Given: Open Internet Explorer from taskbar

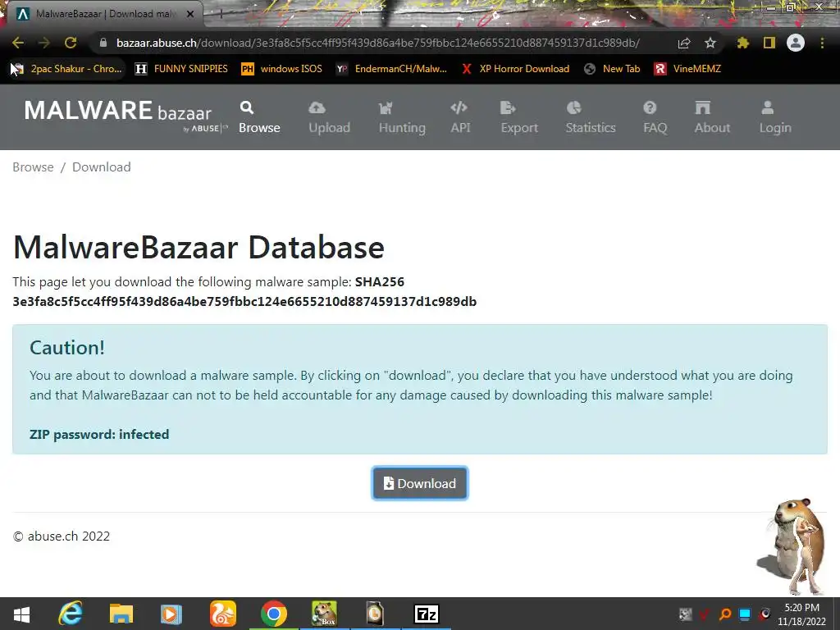Looking at the screenshot, I should click(x=71, y=614).
